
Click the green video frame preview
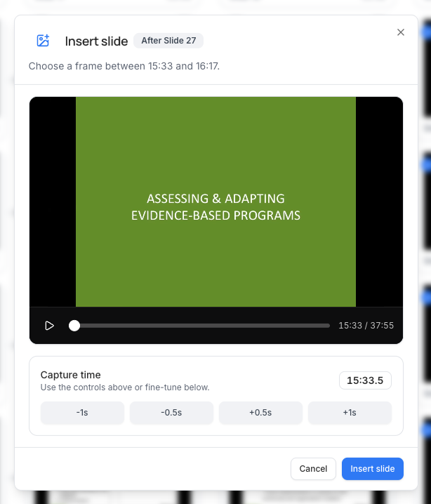215,201
